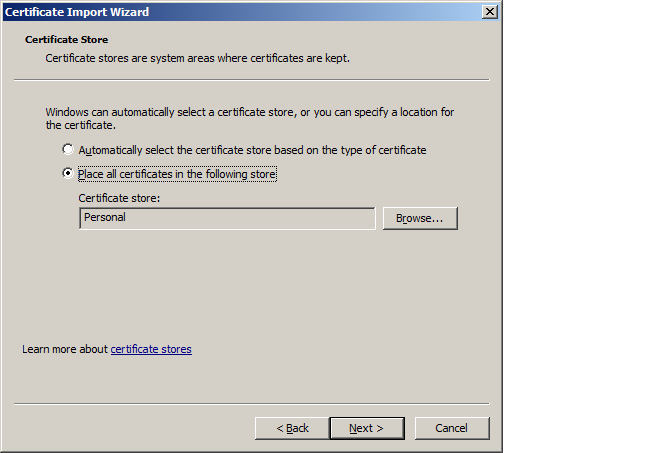Open the Browse... store dialog
The height and width of the screenshot is (453, 647).
420,218
